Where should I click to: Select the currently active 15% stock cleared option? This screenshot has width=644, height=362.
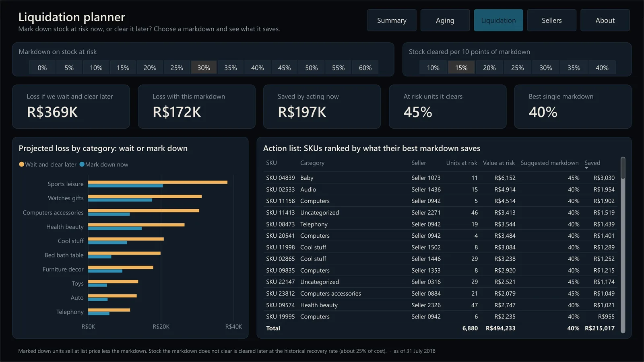pyautogui.click(x=461, y=68)
